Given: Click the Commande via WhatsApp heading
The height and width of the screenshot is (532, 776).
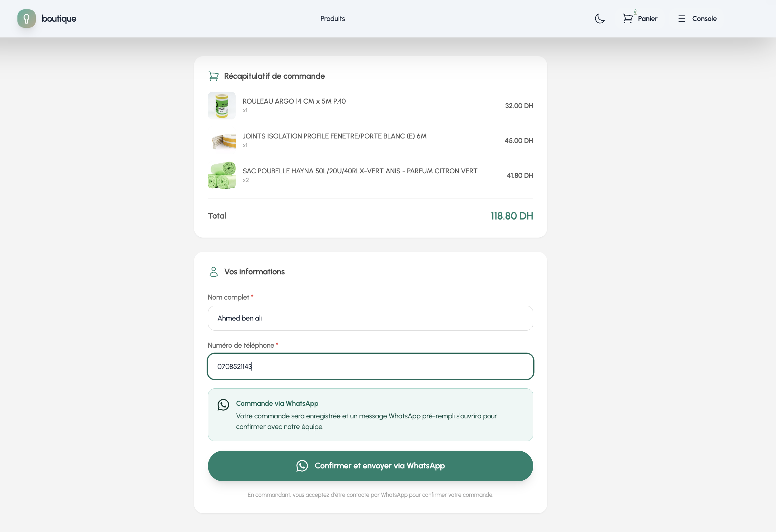Looking at the screenshot, I should click(277, 404).
